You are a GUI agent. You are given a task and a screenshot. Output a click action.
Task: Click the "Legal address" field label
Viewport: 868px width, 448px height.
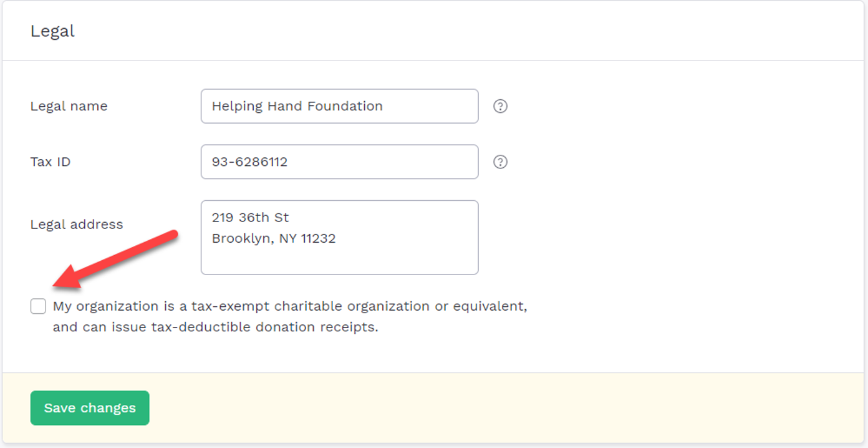[x=77, y=225]
